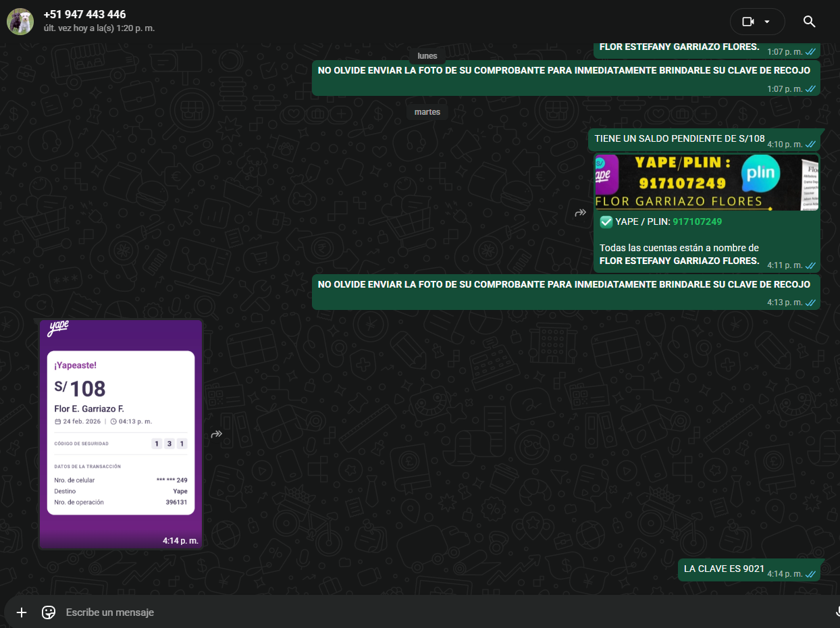
Task: Forward the Yape receipt image
Action: point(217,434)
